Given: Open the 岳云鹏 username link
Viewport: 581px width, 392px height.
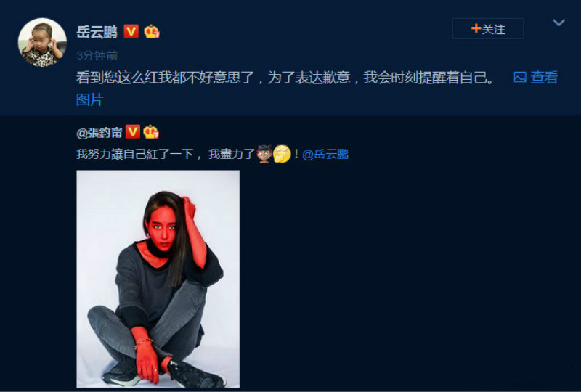Looking at the screenshot, I should (97, 32).
